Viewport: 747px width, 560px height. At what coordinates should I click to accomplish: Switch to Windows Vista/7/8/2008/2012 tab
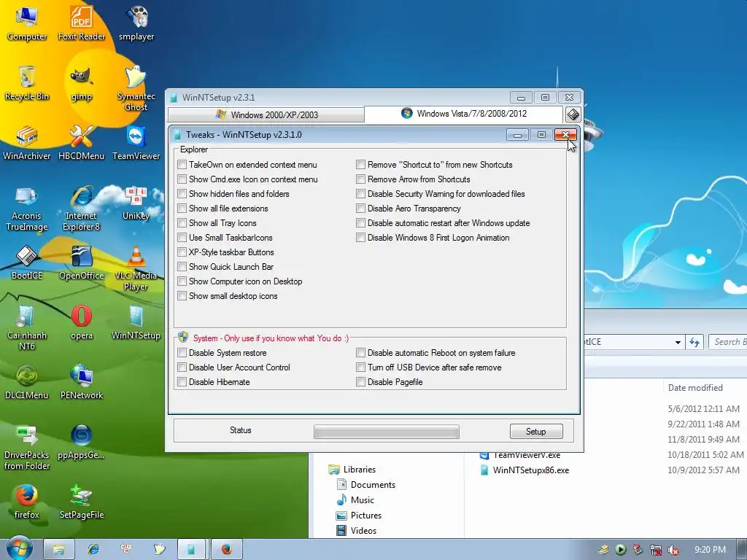click(x=463, y=114)
